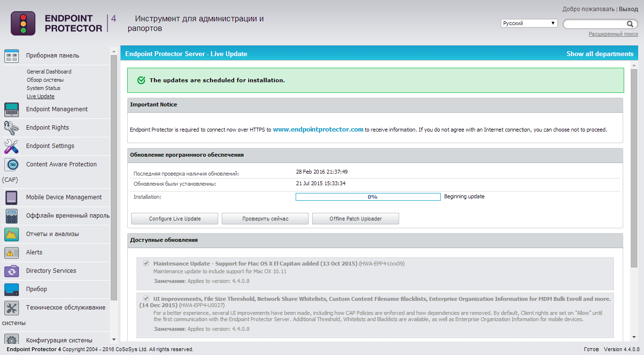644x355 pixels.
Task: Click the green success checkmark icon
Action: pos(141,80)
